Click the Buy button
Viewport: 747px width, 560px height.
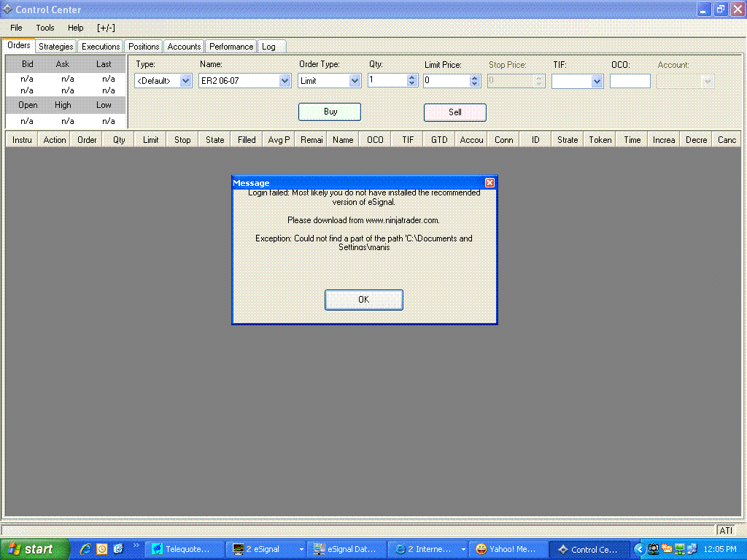(x=330, y=112)
